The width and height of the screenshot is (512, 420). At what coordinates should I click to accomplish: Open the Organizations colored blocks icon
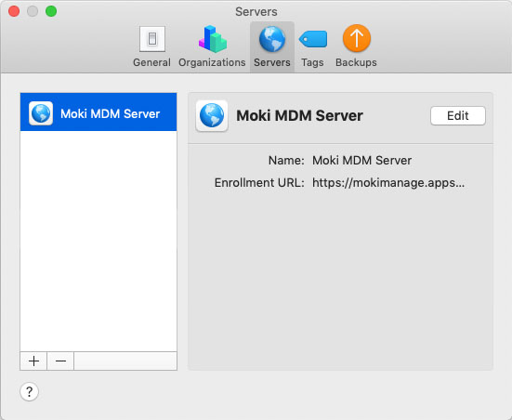(213, 39)
